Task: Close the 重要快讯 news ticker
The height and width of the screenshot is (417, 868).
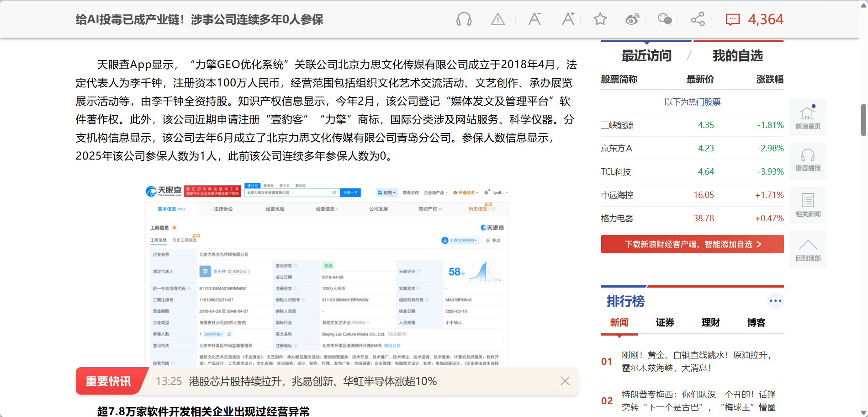Action: pos(565,381)
